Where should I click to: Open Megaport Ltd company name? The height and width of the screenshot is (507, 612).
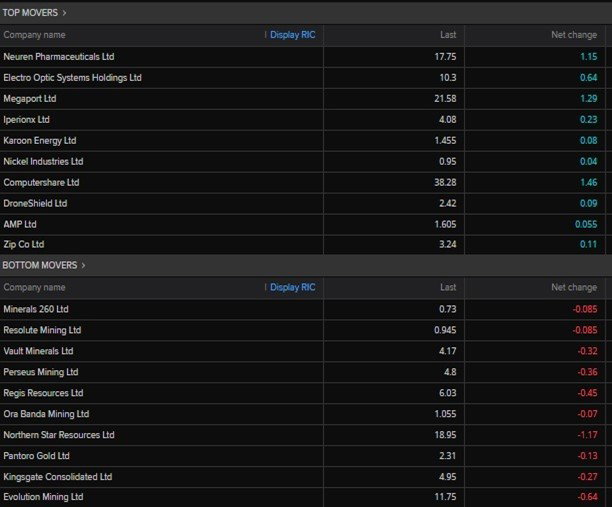(x=30, y=99)
